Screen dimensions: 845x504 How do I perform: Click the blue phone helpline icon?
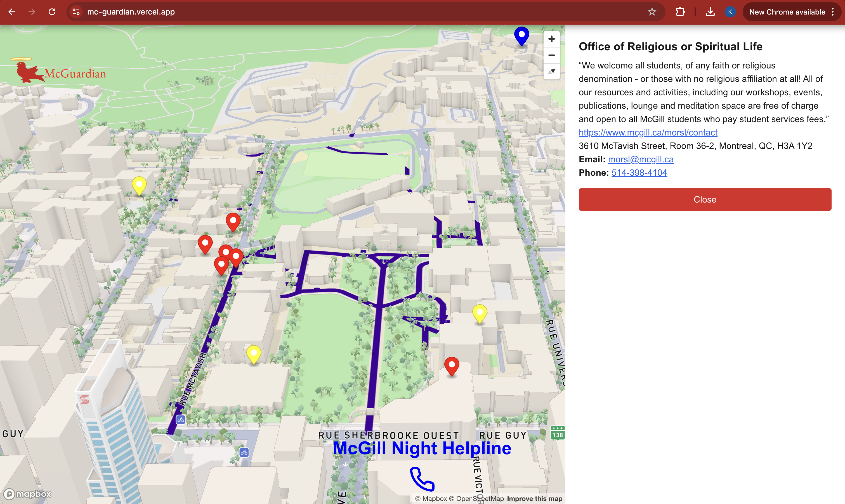pos(422,479)
